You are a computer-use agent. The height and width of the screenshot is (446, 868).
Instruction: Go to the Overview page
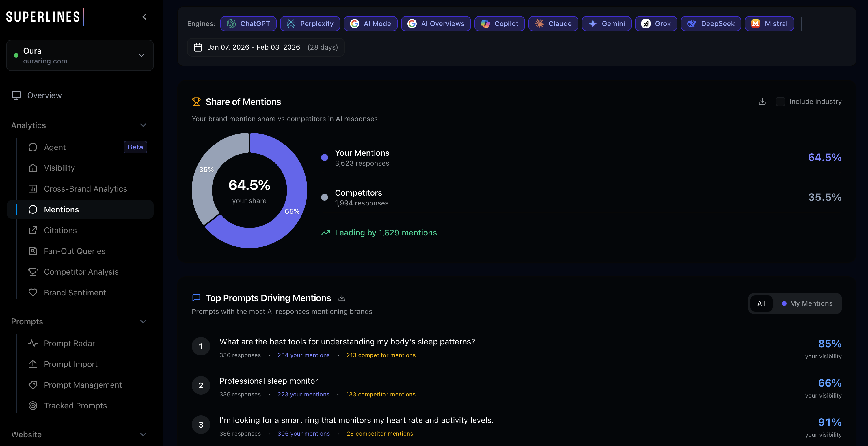coord(44,95)
